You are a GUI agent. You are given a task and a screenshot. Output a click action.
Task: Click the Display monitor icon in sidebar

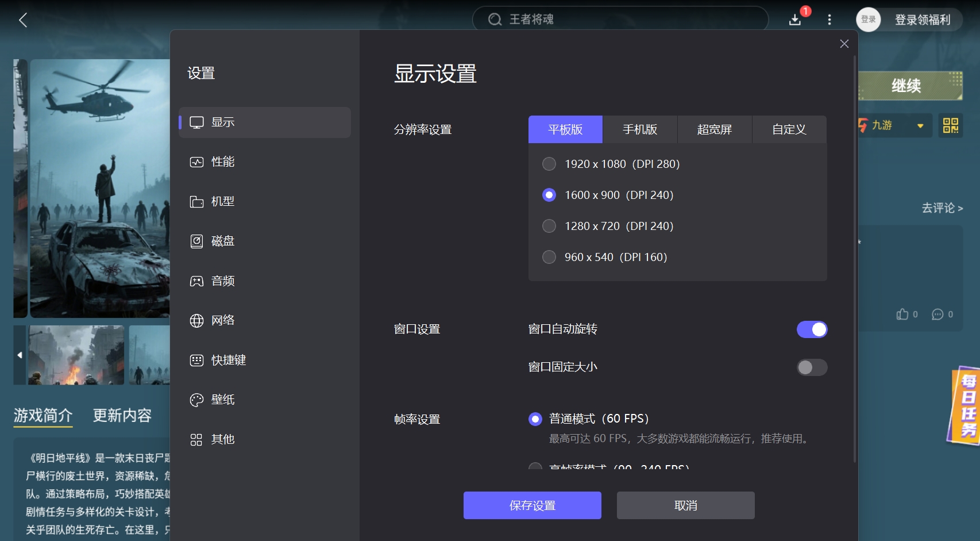click(197, 122)
